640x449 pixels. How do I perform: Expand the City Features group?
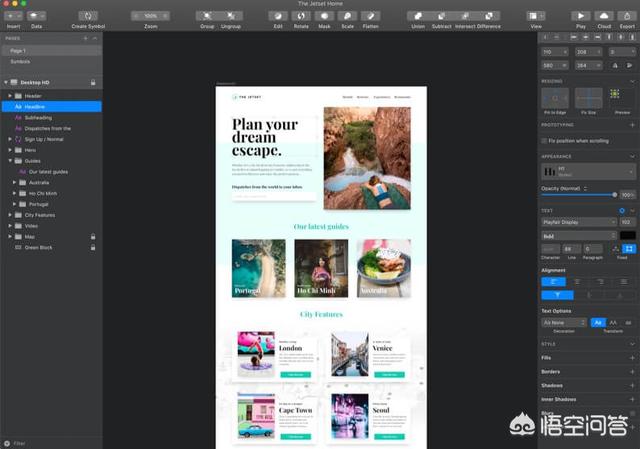pos(10,215)
